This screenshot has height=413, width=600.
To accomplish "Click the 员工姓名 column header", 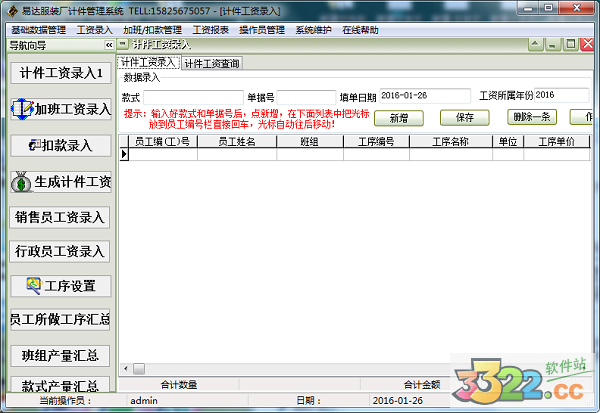I will (x=237, y=142).
